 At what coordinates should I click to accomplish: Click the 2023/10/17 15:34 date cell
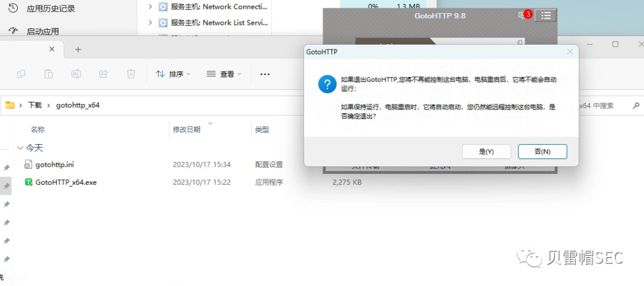(202, 164)
